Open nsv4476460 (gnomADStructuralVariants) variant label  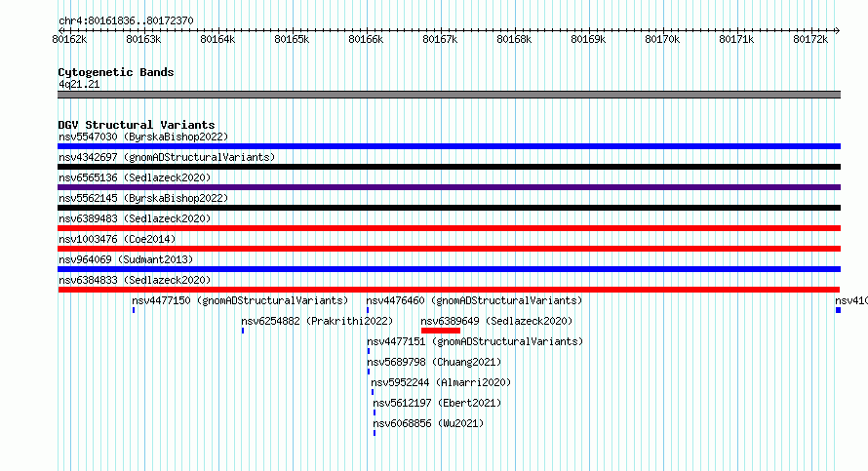click(474, 300)
